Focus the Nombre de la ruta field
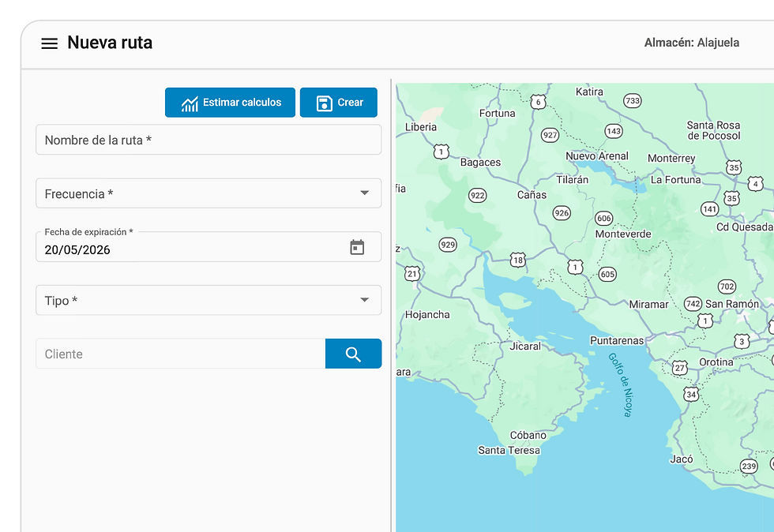Screen dimensions: 774x532 209,140
